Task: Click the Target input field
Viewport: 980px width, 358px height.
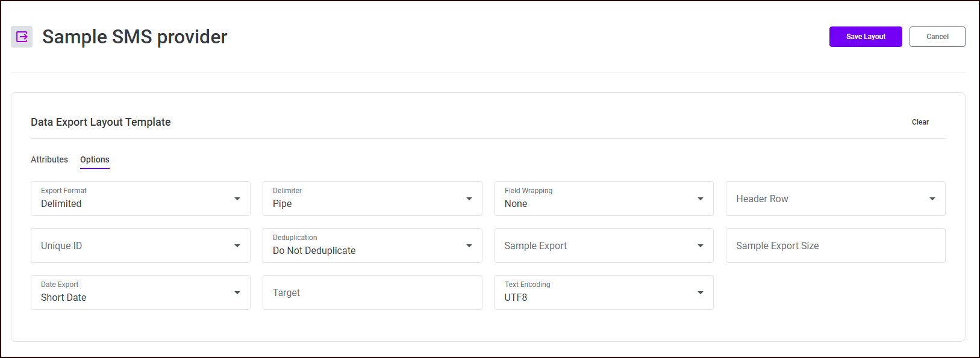Action: pyautogui.click(x=372, y=292)
